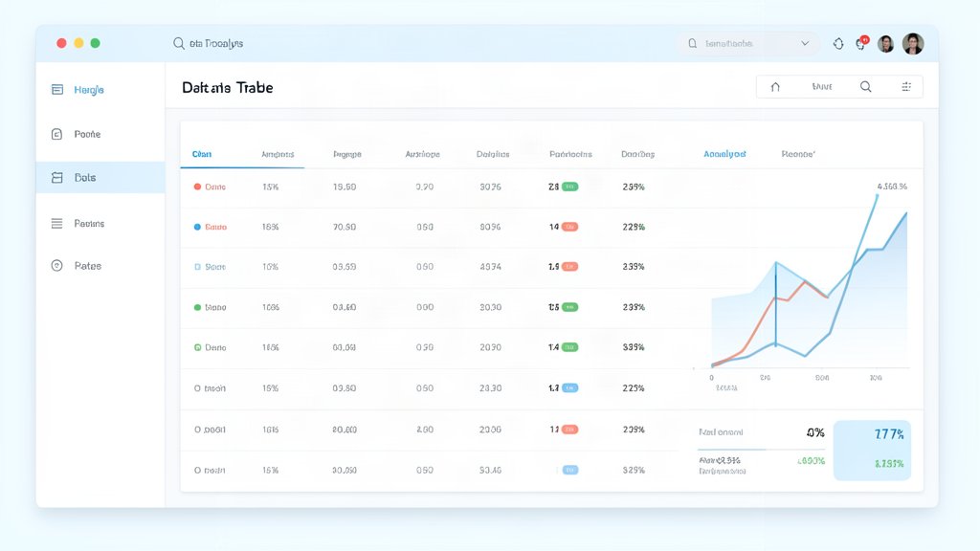Open the Amports column tab
The width and height of the screenshot is (980, 551).
click(x=278, y=154)
